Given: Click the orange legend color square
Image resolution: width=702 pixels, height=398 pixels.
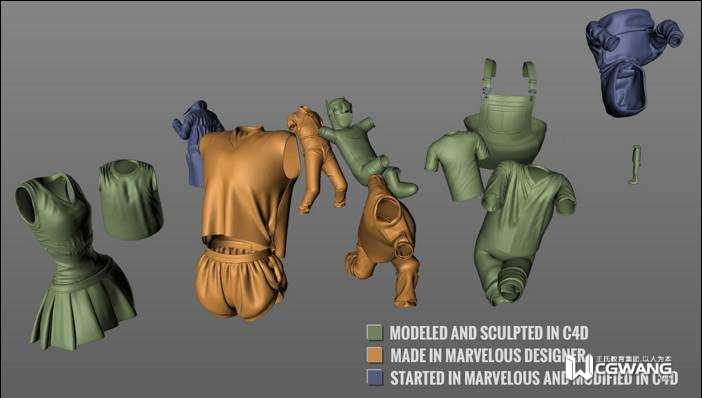Looking at the screenshot, I should click(375, 355).
